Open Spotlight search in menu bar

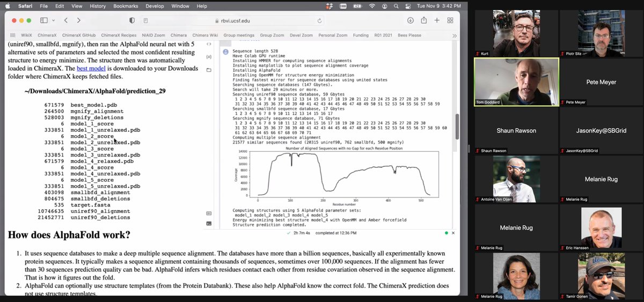[x=396, y=6]
